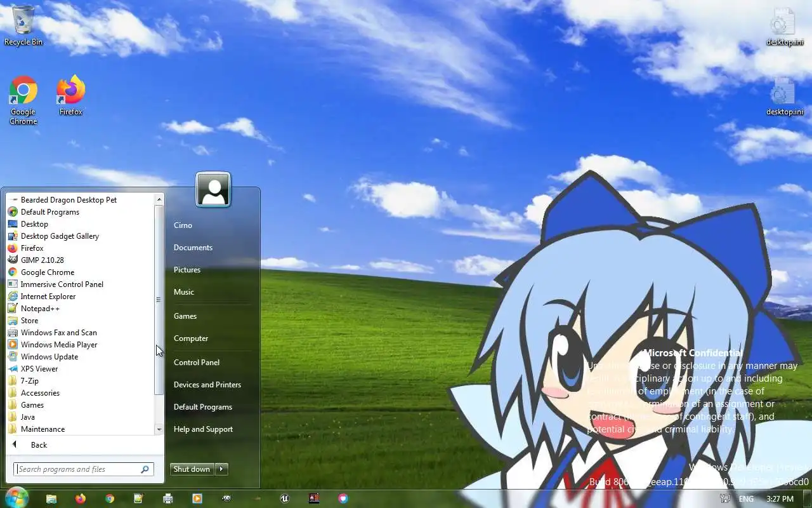Open Windows Fax and Scan

(x=80, y=333)
